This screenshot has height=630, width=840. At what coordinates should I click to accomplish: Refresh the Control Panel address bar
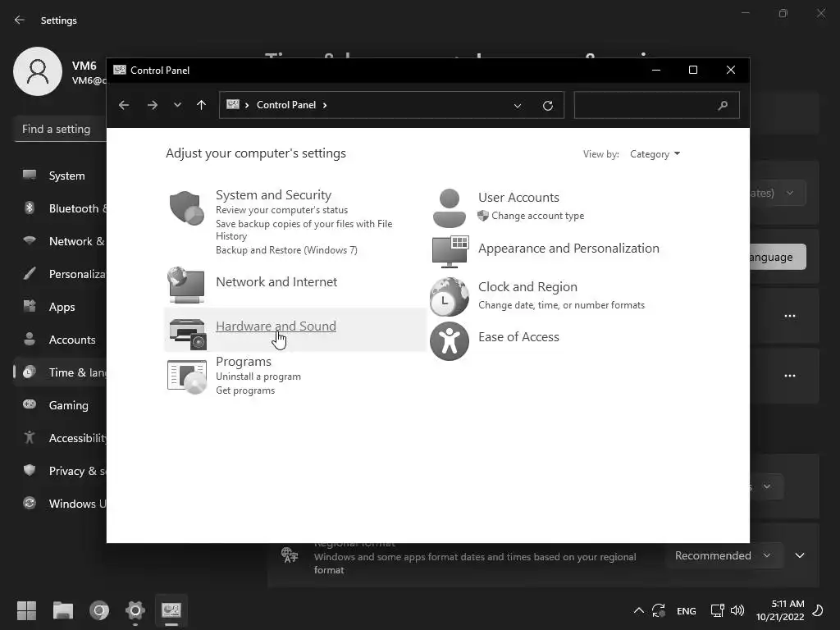pos(547,106)
